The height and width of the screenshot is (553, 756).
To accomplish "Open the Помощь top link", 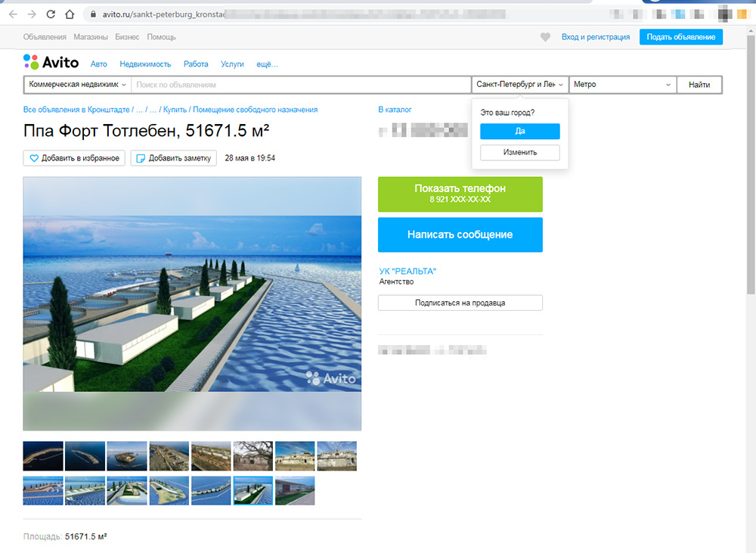I will coord(162,37).
